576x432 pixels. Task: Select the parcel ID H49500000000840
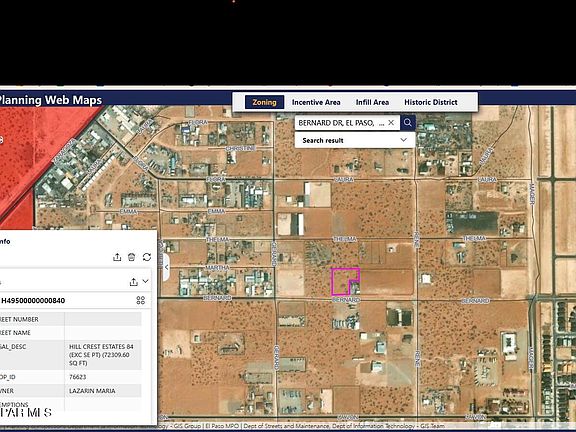coord(33,300)
